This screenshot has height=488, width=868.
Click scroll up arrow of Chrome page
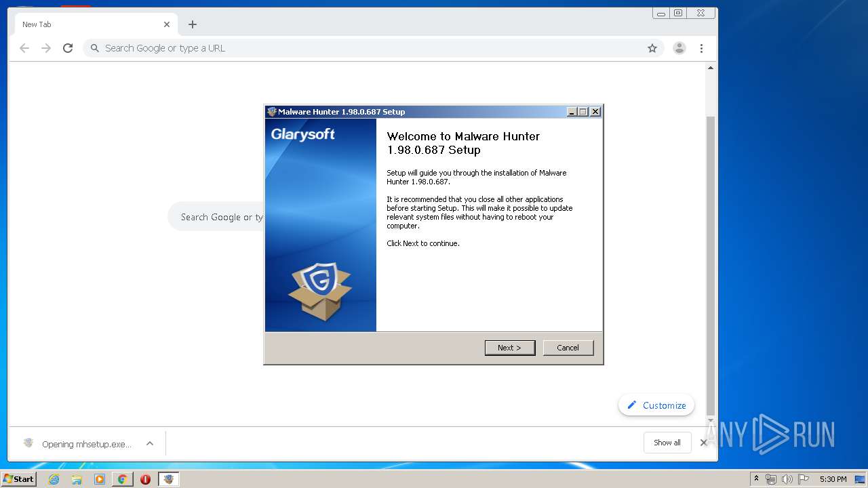(x=711, y=68)
